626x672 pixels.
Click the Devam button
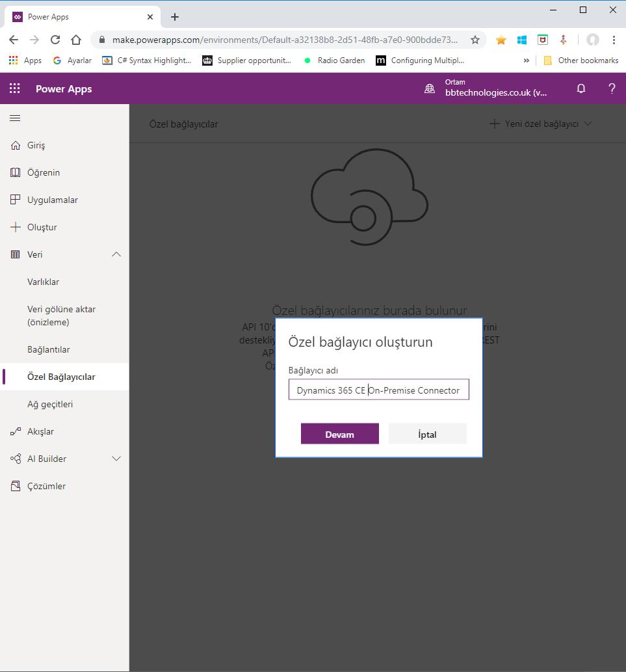point(339,434)
